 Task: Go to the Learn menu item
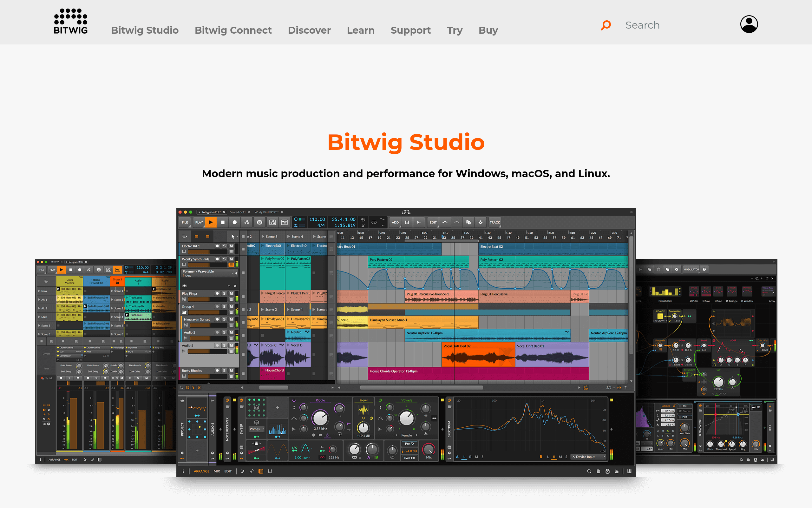point(361,30)
